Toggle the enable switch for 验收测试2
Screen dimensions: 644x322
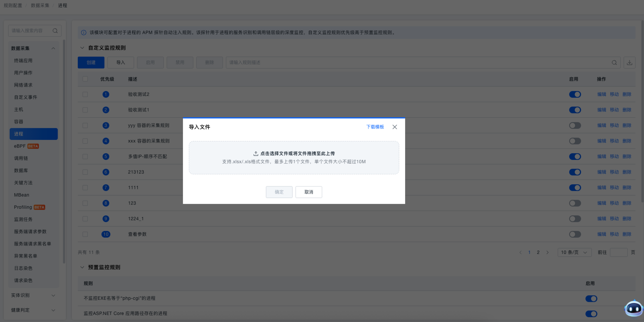pos(575,94)
